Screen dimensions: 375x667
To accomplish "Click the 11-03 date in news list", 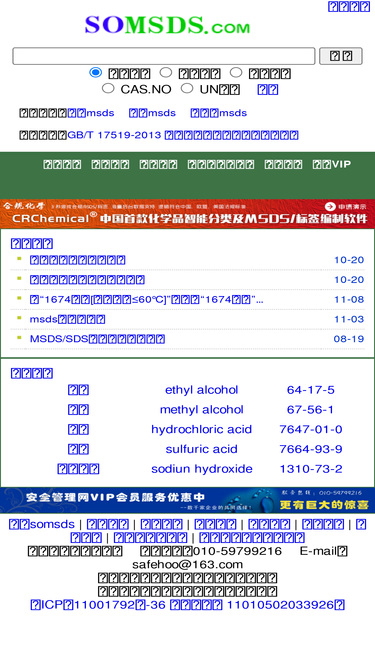I will (x=349, y=319).
